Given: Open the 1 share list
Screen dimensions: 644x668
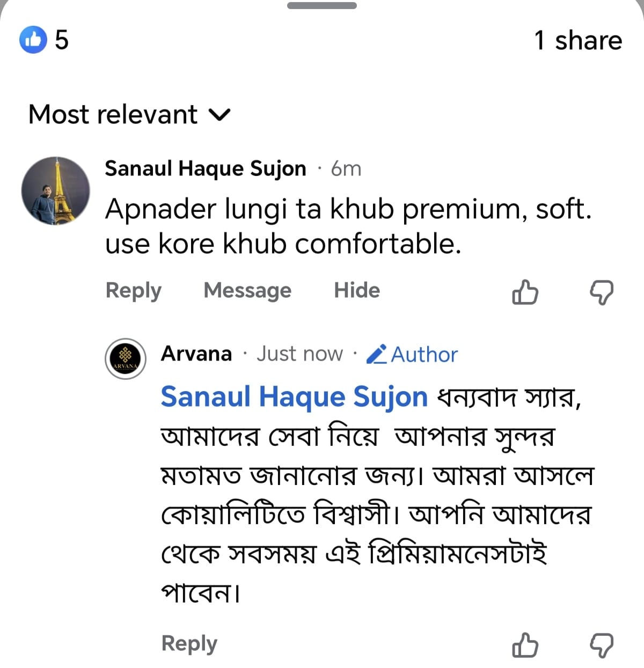Looking at the screenshot, I should (578, 40).
